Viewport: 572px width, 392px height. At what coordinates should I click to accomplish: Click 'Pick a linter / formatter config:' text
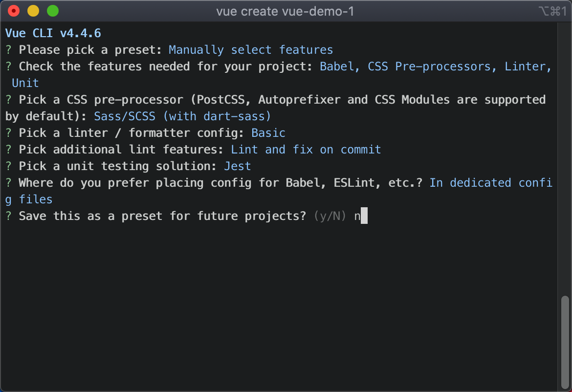coord(132,133)
